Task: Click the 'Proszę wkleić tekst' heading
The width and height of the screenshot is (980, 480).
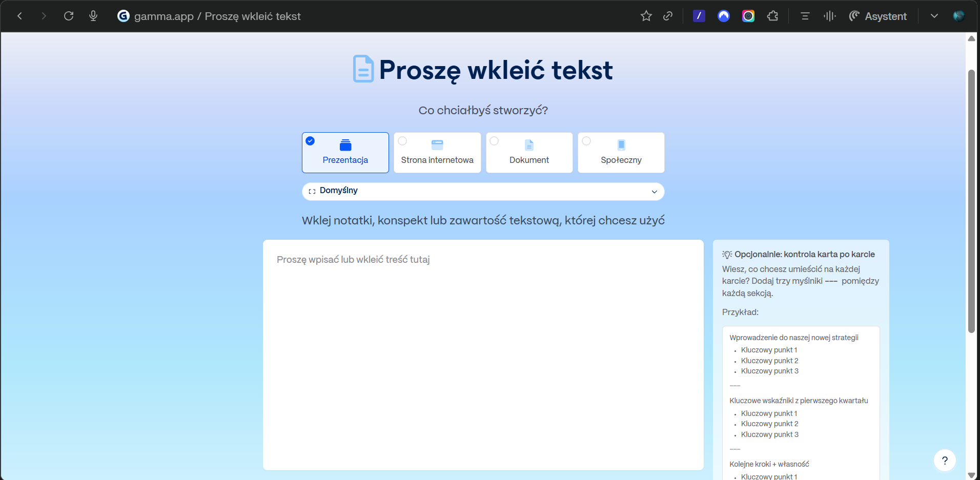Action: click(496, 70)
